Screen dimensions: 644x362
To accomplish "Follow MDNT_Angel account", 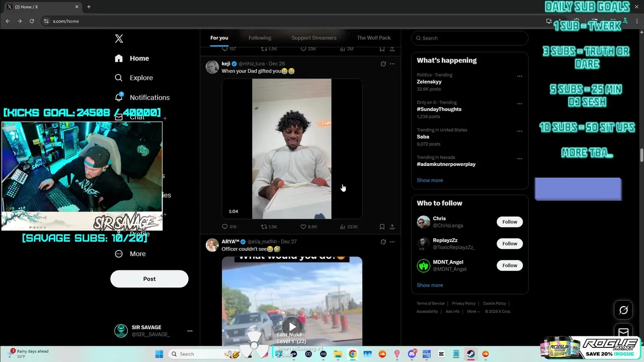I will pos(510,265).
